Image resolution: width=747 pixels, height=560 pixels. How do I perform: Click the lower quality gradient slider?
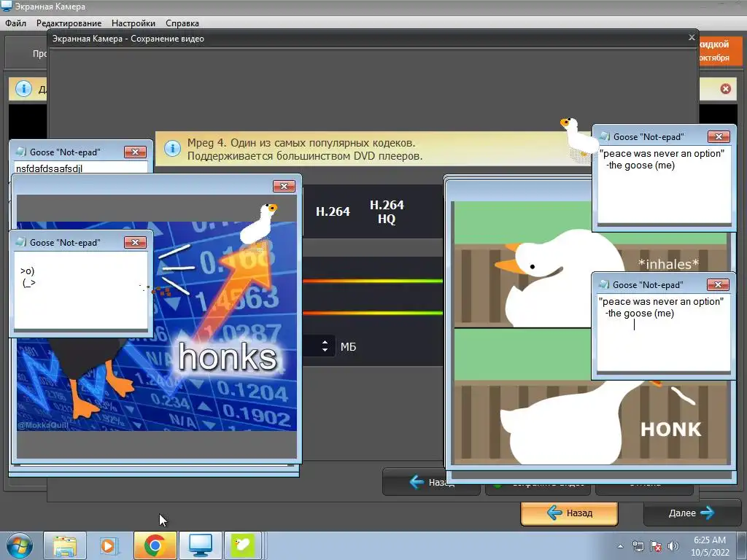point(373,313)
